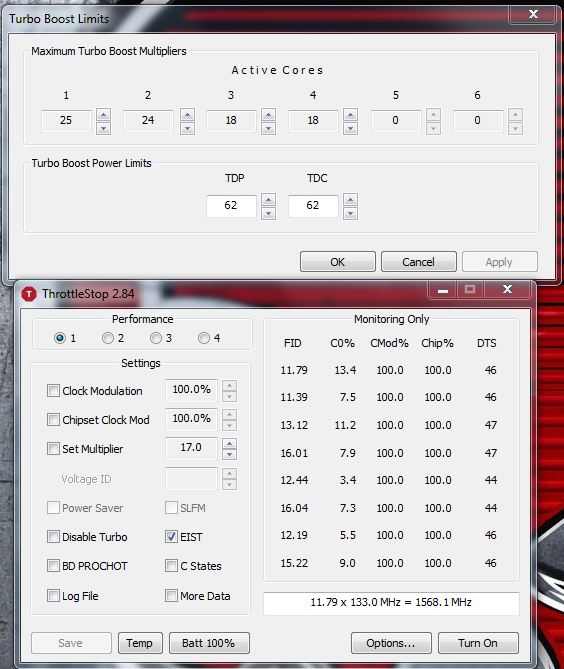Decrease the TDC limit with its down arrow
The width and height of the screenshot is (564, 669).
[x=350, y=213]
